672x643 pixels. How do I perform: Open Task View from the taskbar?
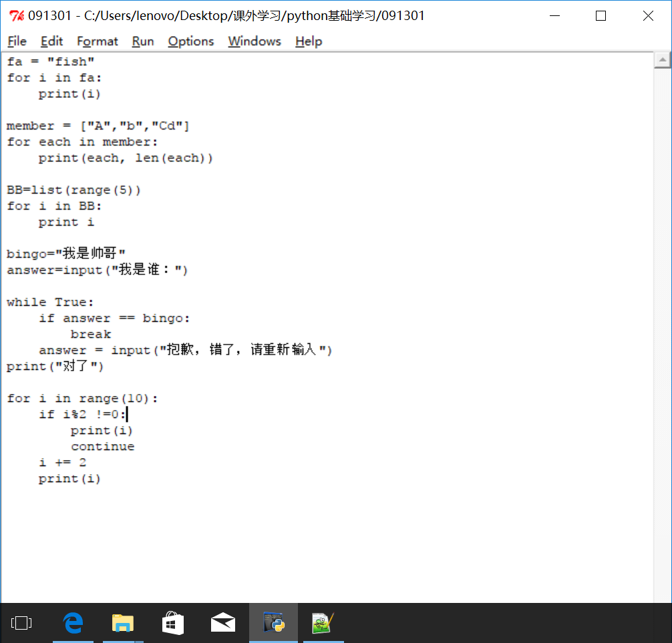(x=21, y=623)
